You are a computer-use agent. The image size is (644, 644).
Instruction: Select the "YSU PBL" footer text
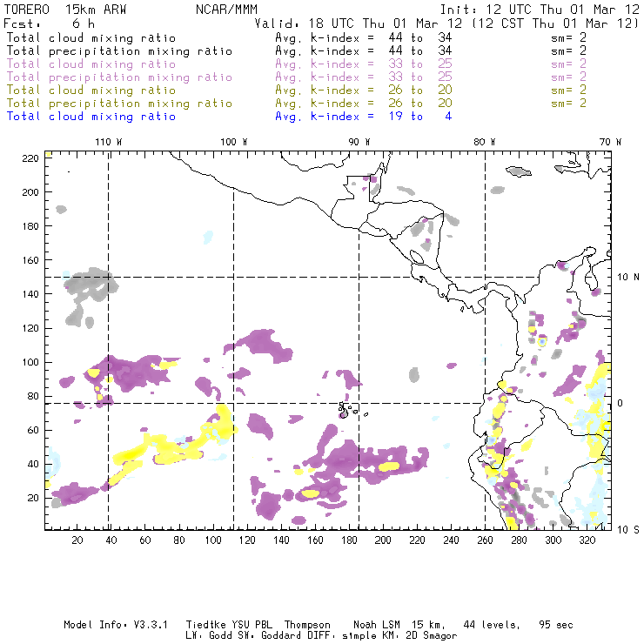point(252,625)
